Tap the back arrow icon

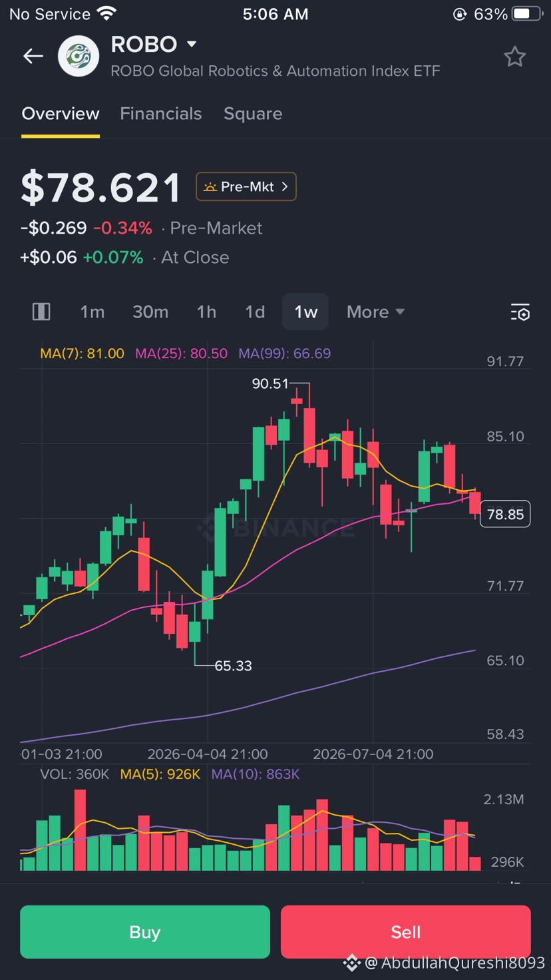(x=33, y=57)
